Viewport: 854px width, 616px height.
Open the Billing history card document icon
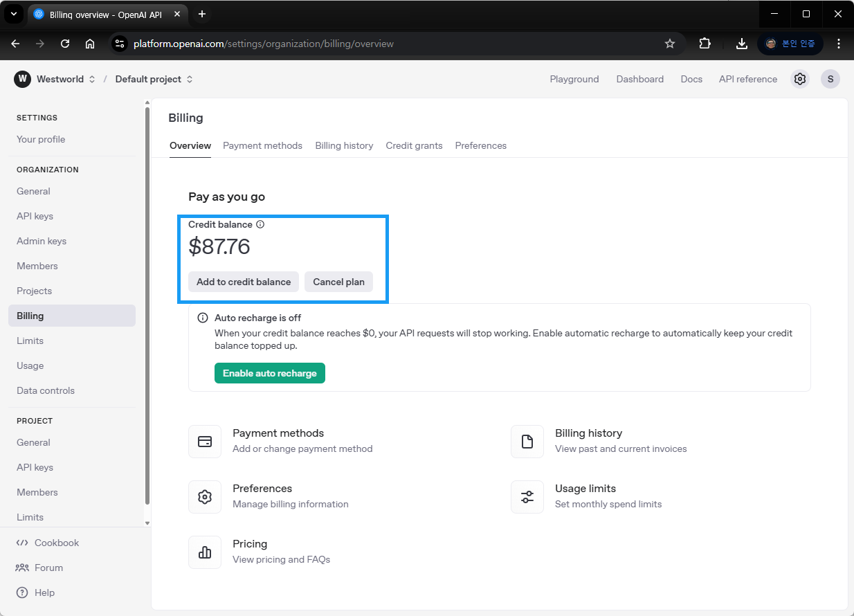click(527, 442)
